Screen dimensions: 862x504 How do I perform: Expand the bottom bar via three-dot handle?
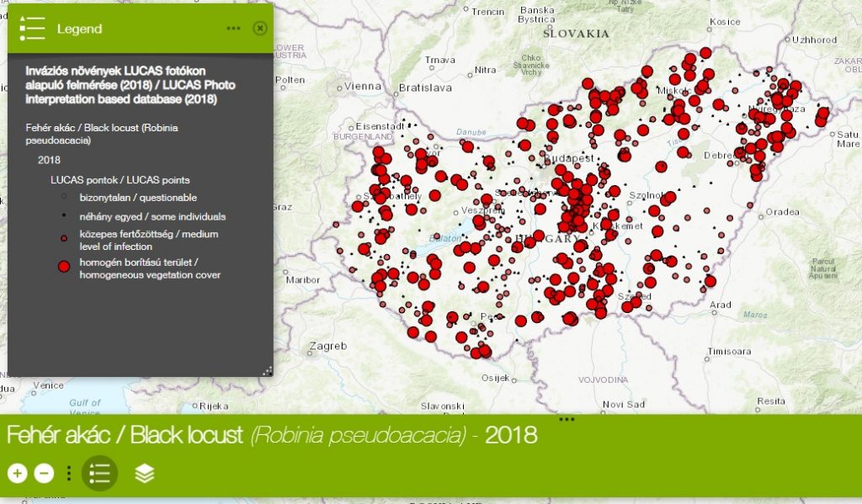(566, 418)
